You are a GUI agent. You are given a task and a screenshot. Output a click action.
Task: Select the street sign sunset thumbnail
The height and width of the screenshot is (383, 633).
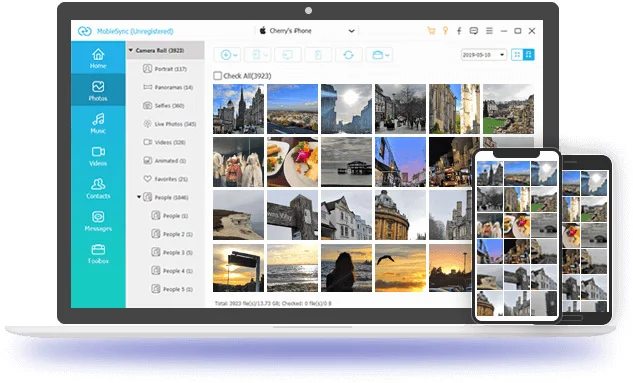pos(239,268)
